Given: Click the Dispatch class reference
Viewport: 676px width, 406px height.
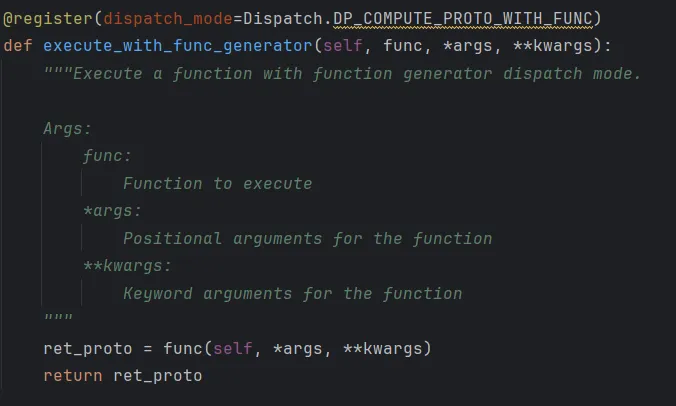Looking at the screenshot, I should (282, 19).
